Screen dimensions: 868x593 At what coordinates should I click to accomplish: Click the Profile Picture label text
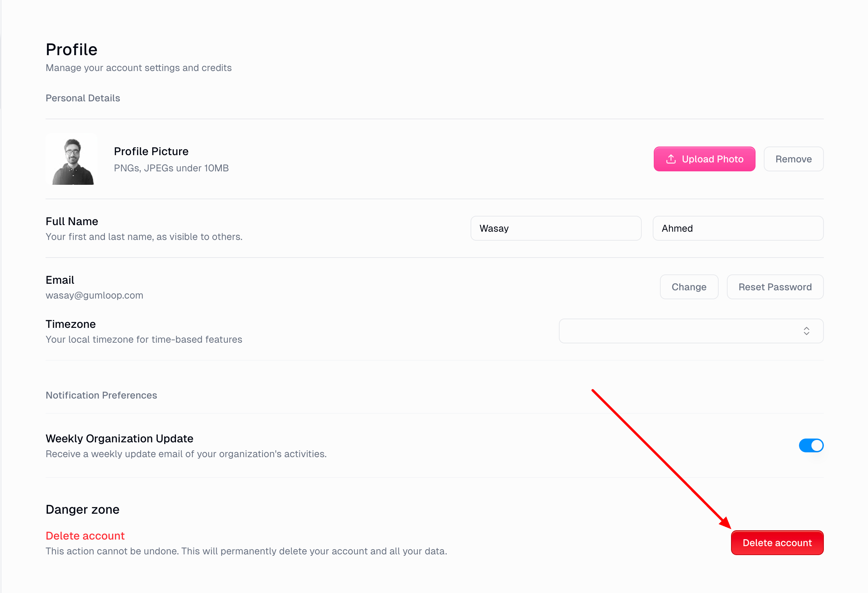151,151
